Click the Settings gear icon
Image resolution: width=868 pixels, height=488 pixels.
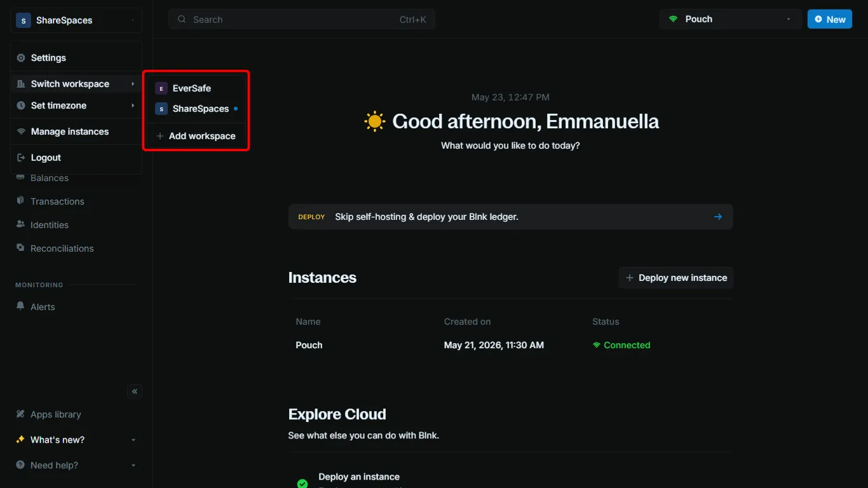[x=21, y=58]
